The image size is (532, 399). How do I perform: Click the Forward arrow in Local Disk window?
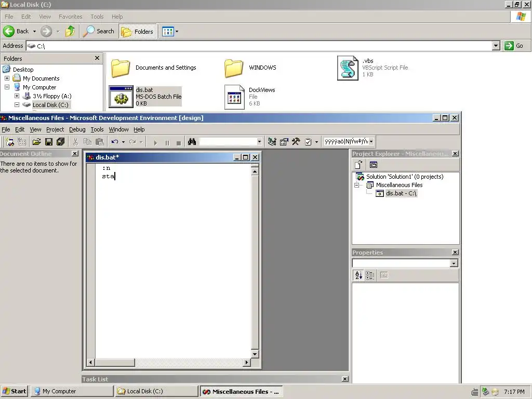tap(46, 31)
